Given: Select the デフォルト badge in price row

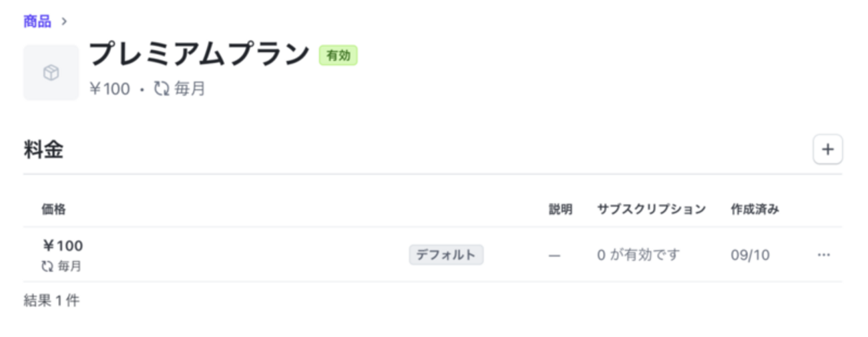Looking at the screenshot, I should pyautogui.click(x=446, y=255).
